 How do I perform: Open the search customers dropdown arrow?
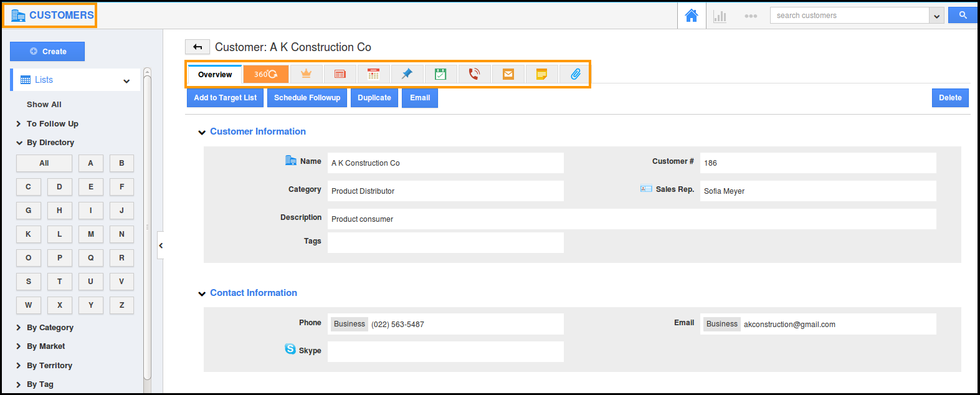(936, 16)
